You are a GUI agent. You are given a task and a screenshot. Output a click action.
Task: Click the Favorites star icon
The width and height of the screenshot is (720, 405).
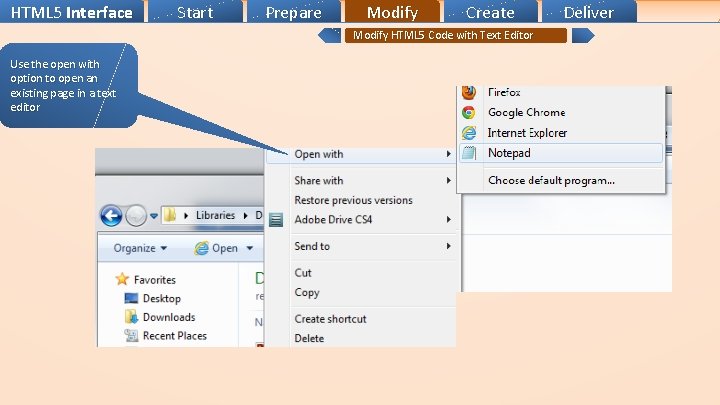[122, 279]
